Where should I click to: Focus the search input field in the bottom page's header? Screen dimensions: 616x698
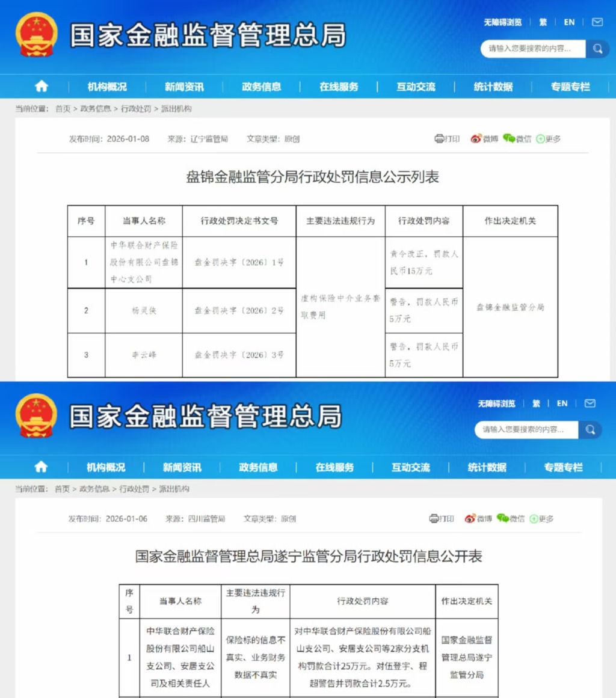[x=526, y=430]
